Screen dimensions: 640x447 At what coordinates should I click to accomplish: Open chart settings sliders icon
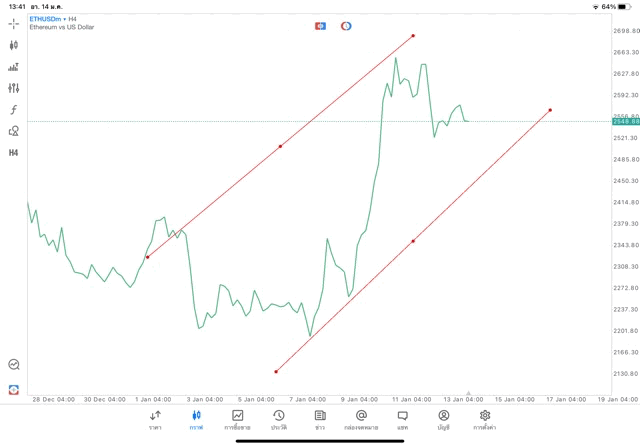(x=13, y=88)
